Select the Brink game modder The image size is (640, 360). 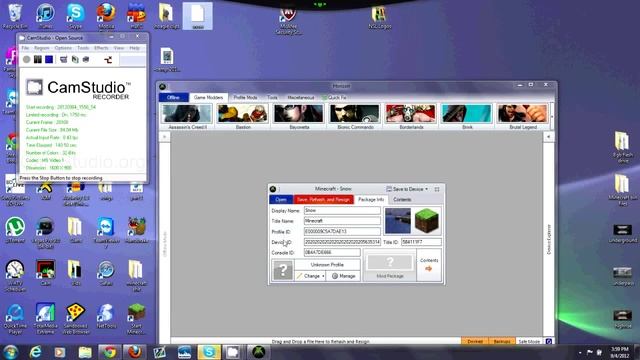[467, 116]
